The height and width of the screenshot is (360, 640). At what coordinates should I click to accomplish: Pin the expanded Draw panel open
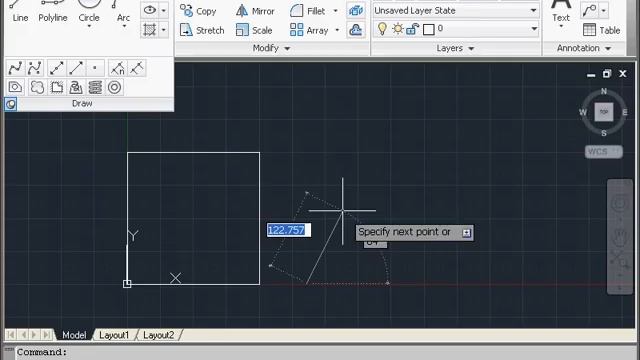(x=11, y=104)
